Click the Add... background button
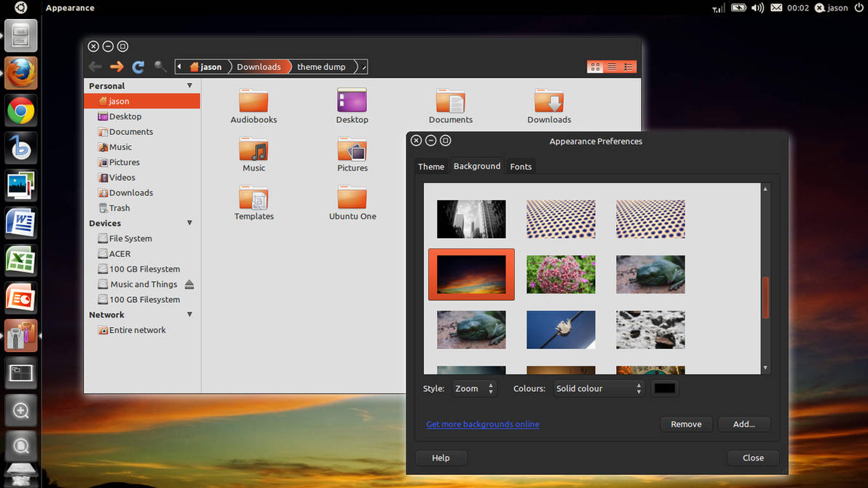868x488 pixels. click(x=744, y=425)
